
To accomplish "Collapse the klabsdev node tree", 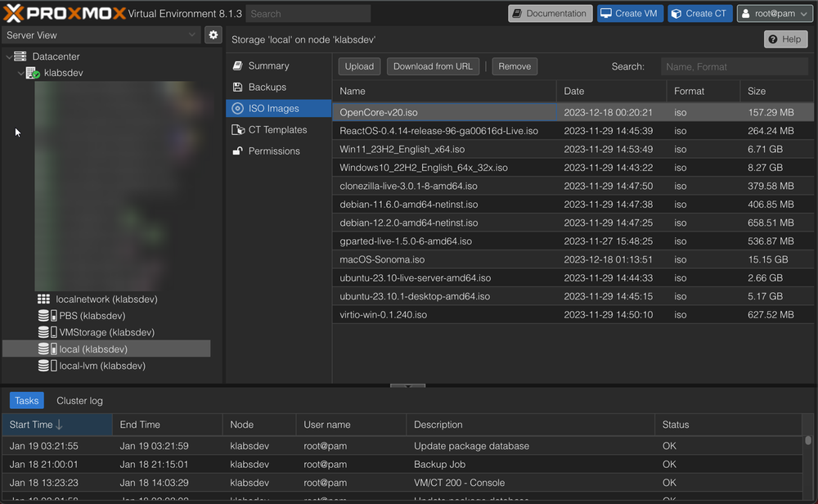I will pyautogui.click(x=21, y=73).
